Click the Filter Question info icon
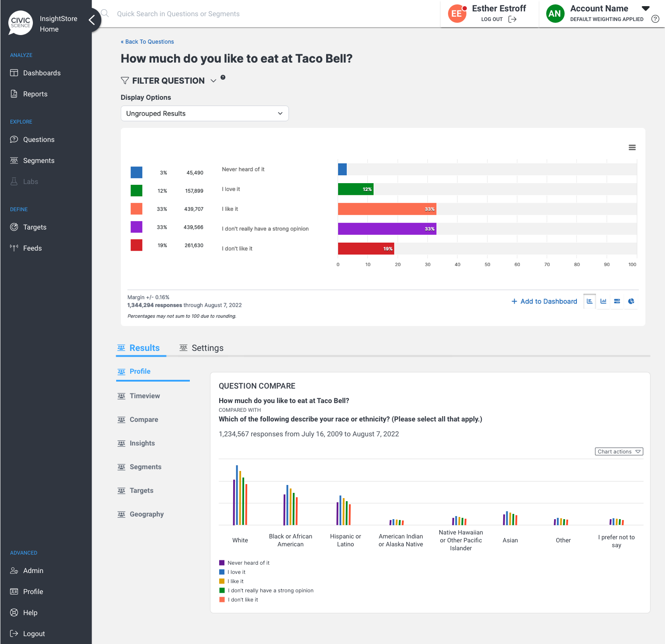 [x=223, y=77]
